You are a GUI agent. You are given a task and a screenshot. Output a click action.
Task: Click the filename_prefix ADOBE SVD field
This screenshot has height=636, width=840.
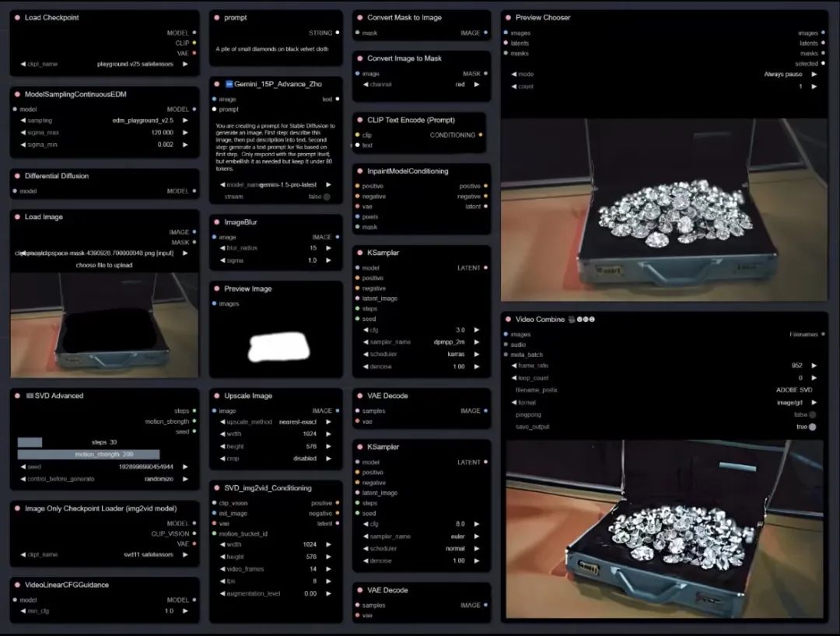pos(664,390)
